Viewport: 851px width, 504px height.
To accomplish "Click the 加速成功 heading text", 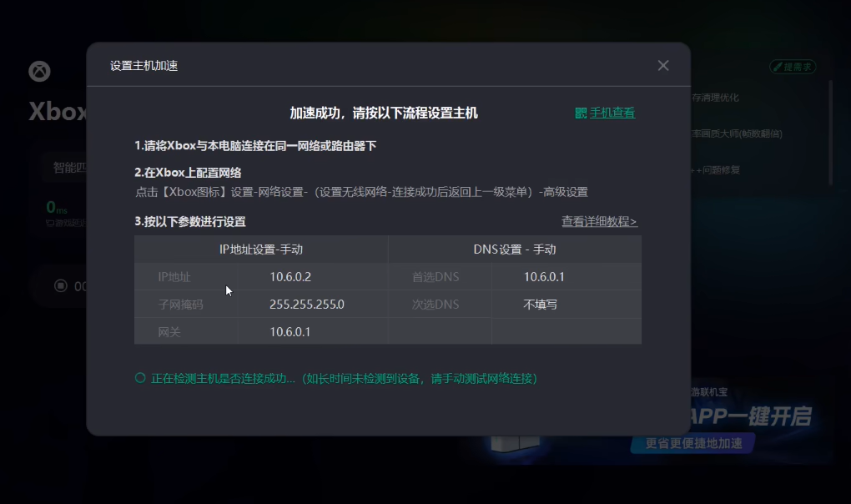I will click(384, 113).
